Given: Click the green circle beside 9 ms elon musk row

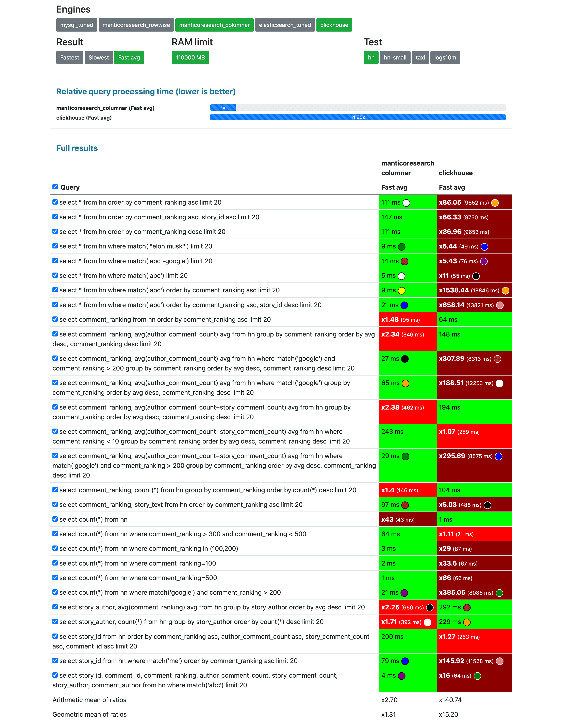Looking at the screenshot, I should (402, 247).
